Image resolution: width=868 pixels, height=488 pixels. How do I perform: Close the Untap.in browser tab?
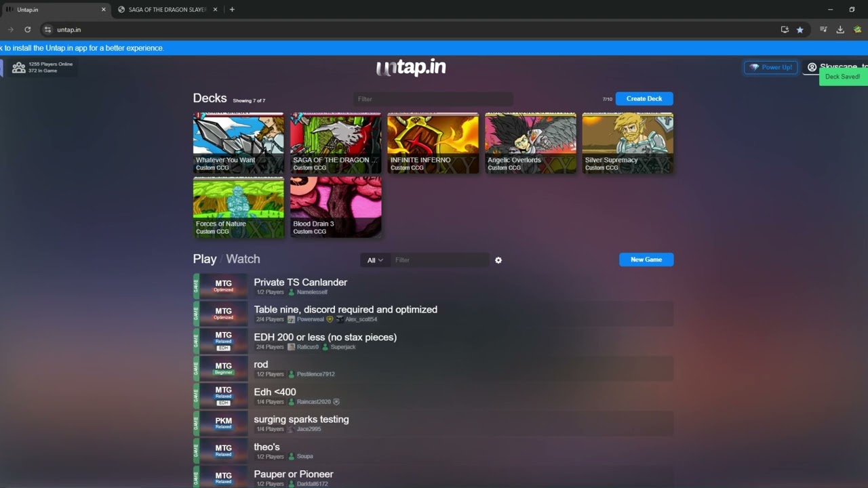[x=104, y=9]
